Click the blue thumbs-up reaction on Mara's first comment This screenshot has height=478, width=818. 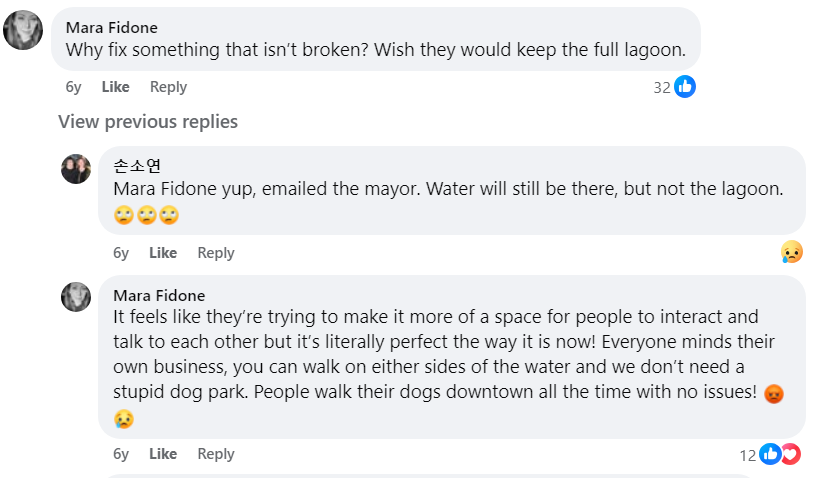685,87
